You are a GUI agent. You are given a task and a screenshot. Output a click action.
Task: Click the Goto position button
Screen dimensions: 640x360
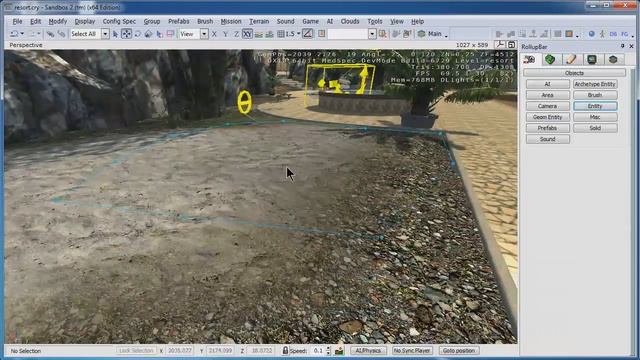[x=459, y=351]
